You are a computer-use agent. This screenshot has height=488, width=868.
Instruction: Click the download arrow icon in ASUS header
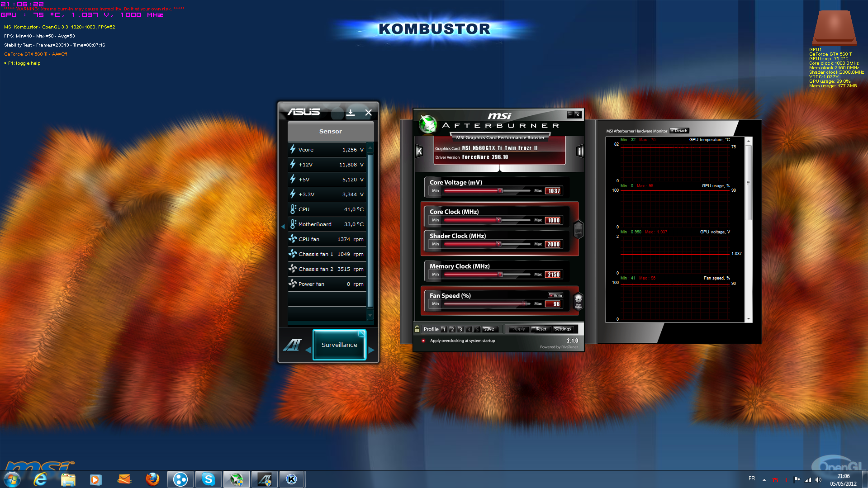coord(351,113)
